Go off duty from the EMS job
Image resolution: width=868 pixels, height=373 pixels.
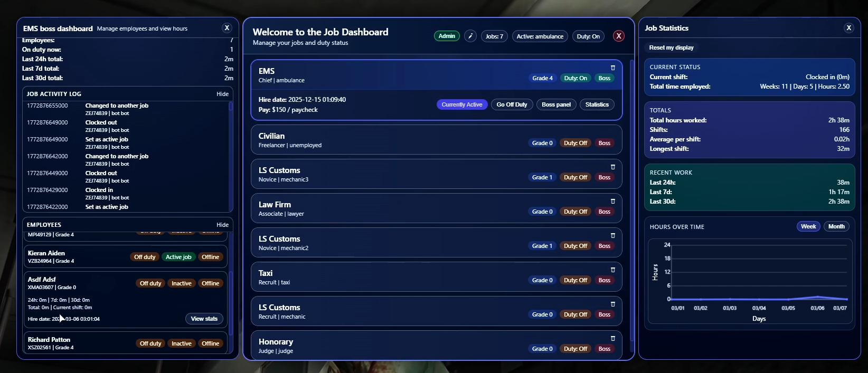click(x=512, y=104)
